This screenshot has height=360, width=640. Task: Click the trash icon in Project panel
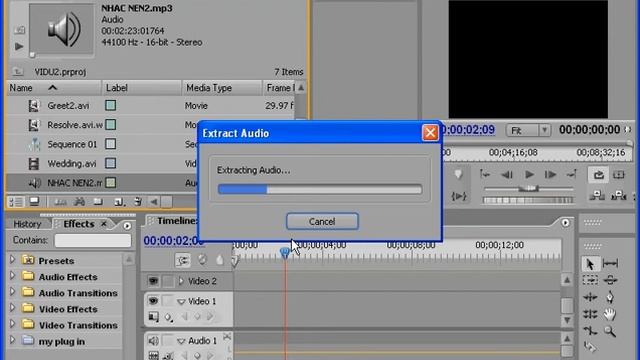pos(138,202)
